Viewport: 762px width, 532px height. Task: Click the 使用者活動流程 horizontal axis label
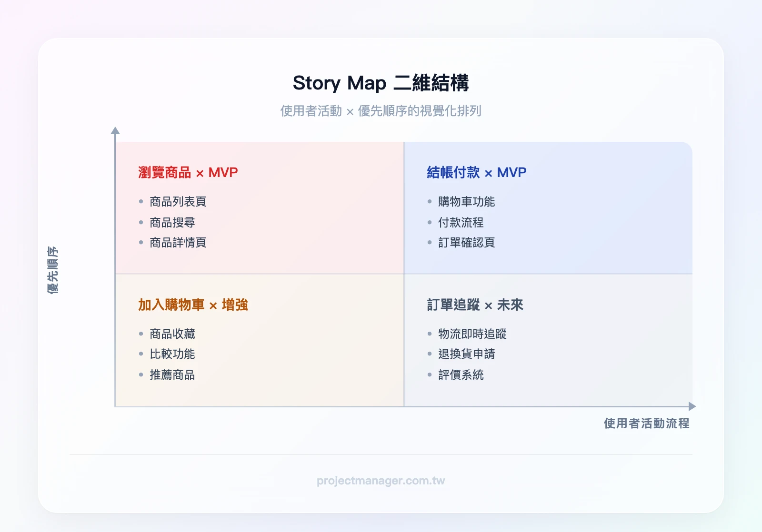click(647, 423)
